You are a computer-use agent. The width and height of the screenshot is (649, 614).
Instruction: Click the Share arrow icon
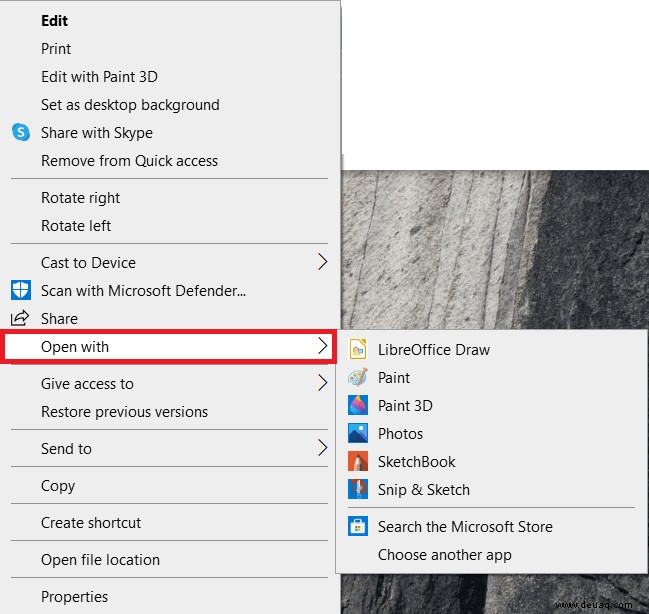pos(20,318)
